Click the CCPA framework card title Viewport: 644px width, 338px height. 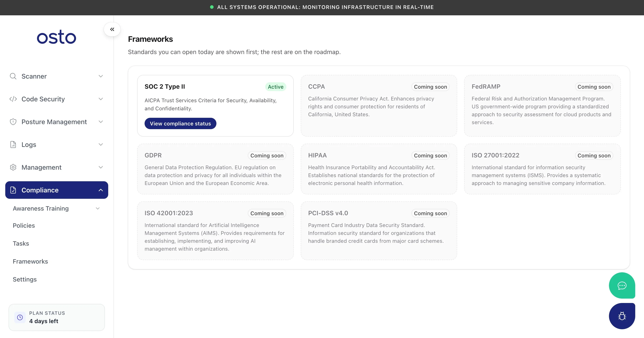click(316, 86)
